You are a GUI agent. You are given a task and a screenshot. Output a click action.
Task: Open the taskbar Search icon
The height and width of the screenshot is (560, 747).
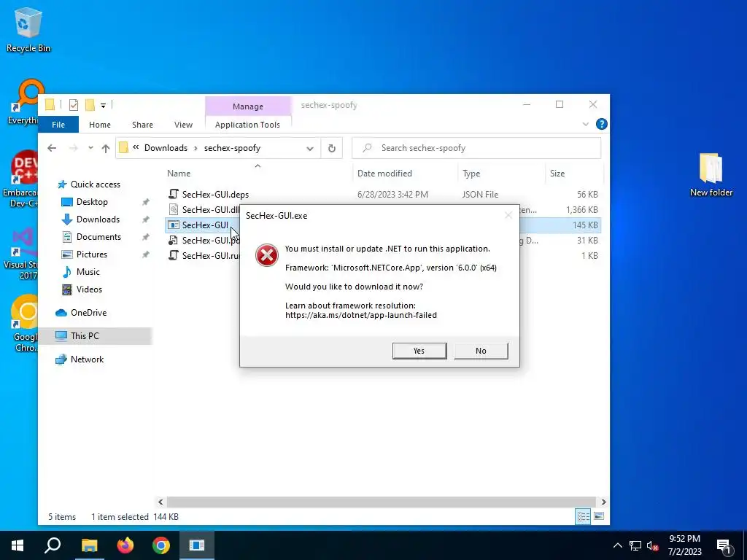tap(53, 545)
